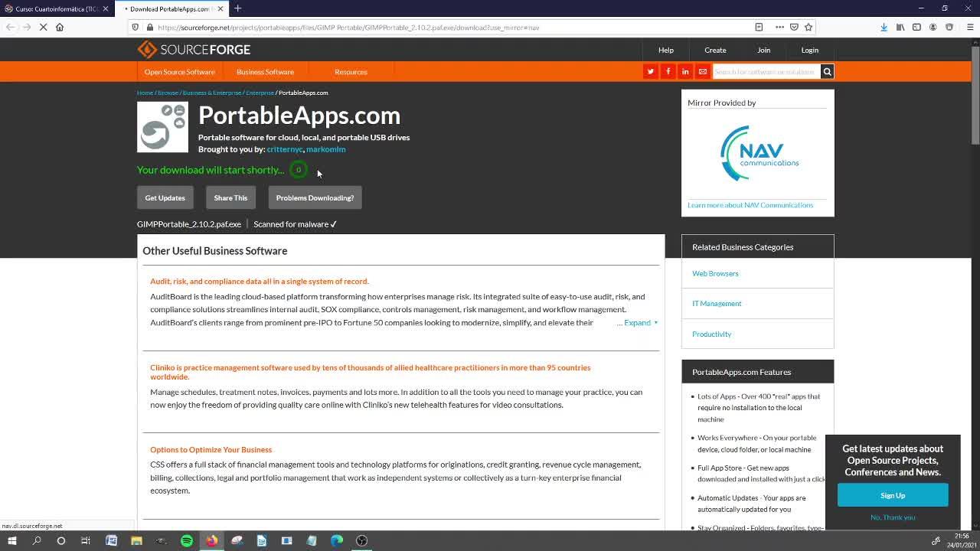Open SourceForge Twitter page
This screenshot has height=551, width=980.
tap(650, 71)
